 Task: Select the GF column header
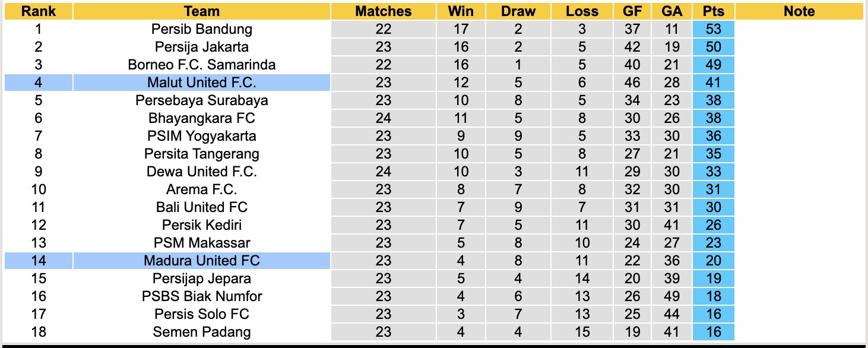coord(632,11)
